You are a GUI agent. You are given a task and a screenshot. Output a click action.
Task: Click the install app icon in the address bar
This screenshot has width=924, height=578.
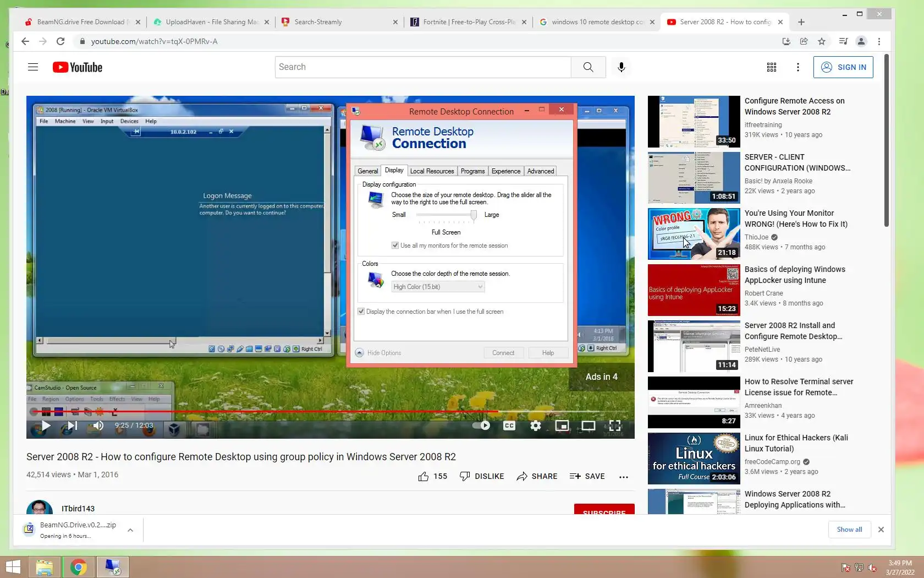(x=787, y=41)
